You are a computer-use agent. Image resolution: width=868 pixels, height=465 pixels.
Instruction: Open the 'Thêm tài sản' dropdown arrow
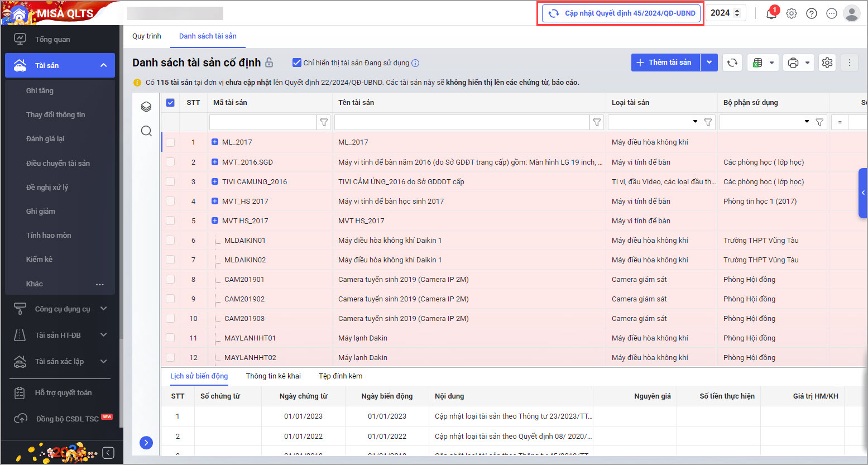point(709,63)
